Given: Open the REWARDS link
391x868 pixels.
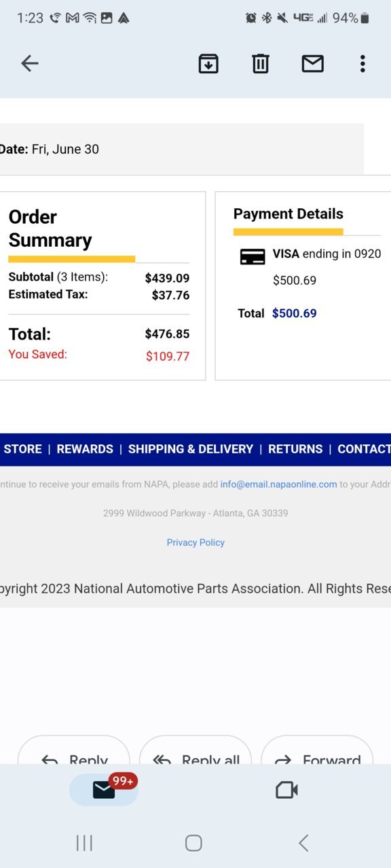Looking at the screenshot, I should click(x=85, y=449).
